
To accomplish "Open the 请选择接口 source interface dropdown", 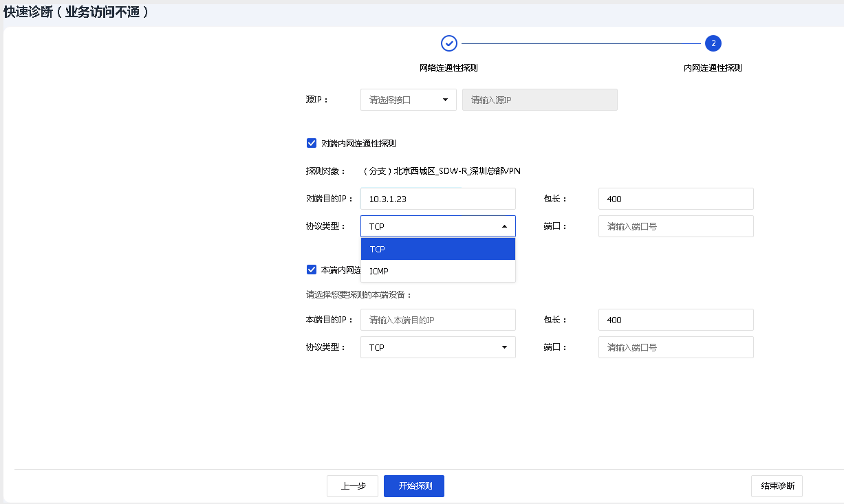I will tap(408, 100).
